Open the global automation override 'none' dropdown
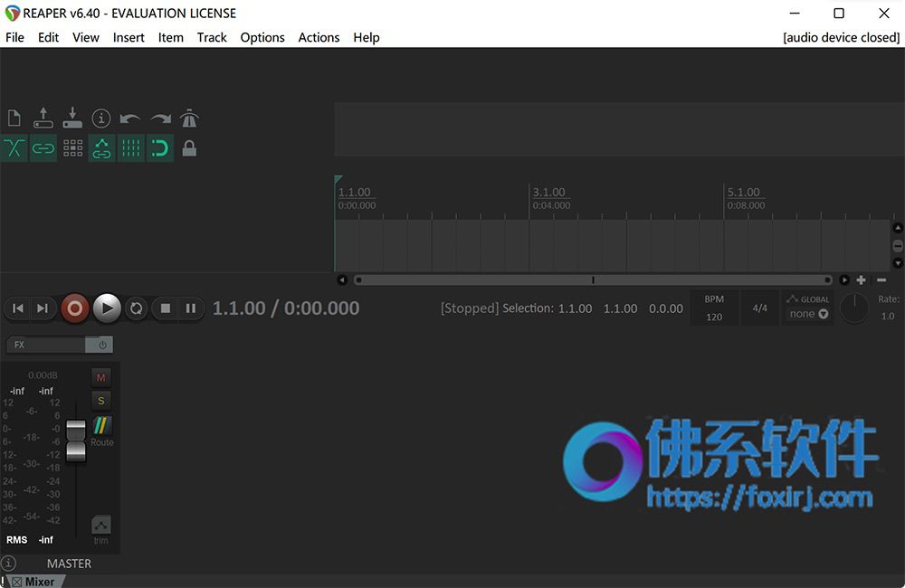This screenshot has height=588, width=905. tap(808, 314)
